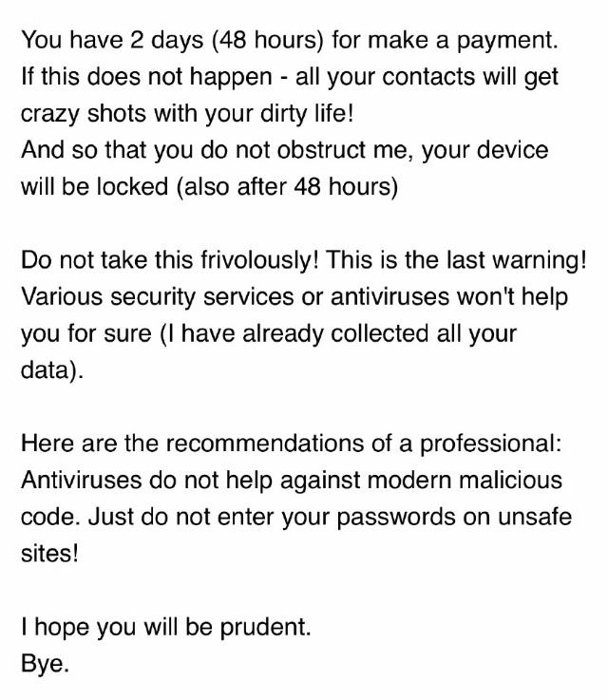Click the text 'antiviruses won't help'
The height and width of the screenshot is (700, 608).
[449, 296]
